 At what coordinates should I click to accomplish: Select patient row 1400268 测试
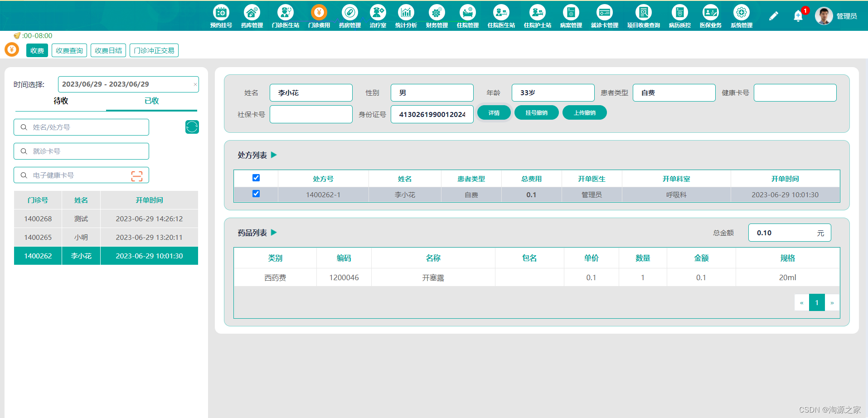(x=106, y=219)
